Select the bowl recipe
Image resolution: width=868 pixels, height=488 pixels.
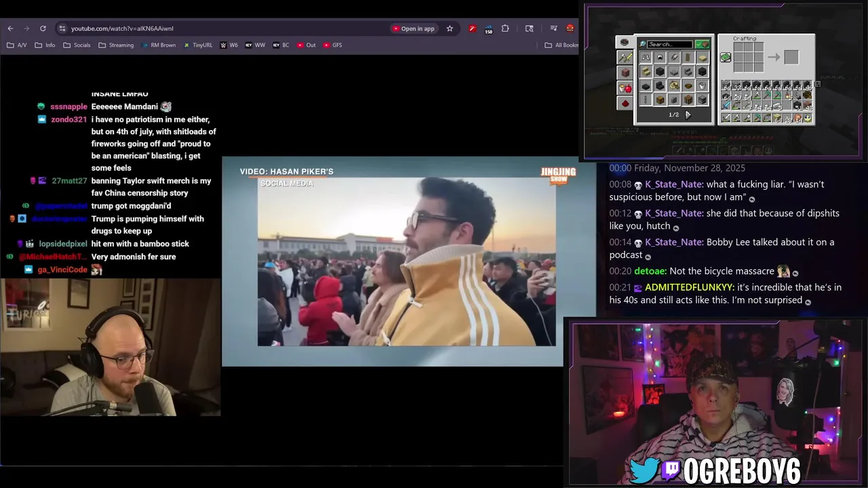(688, 85)
